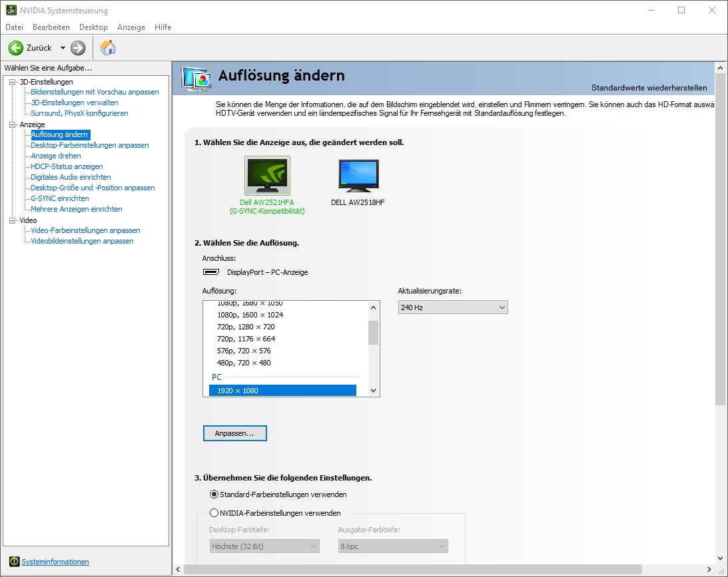Image resolution: width=728 pixels, height=577 pixels.
Task: Click the NVIDIA app icon in title bar
Action: coord(11,10)
